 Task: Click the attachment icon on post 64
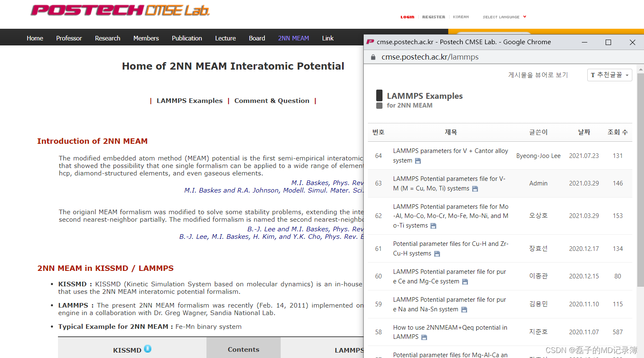coord(418,161)
